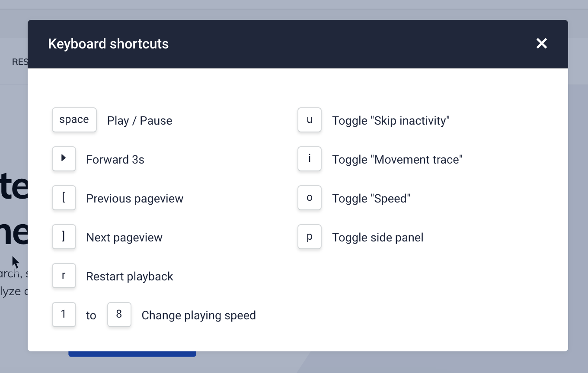588x373 pixels.
Task: Click the forward arrow key icon
Action: pyautogui.click(x=64, y=159)
